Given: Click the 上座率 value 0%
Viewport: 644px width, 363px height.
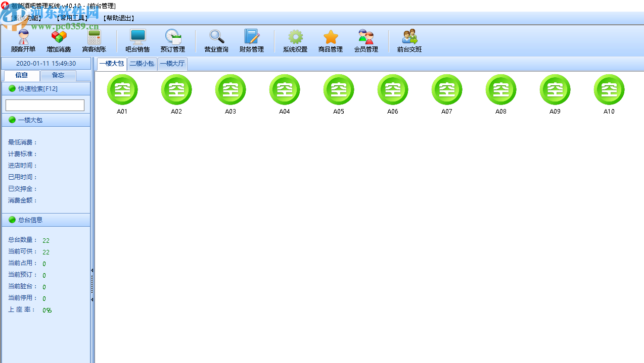Looking at the screenshot, I should (47, 310).
